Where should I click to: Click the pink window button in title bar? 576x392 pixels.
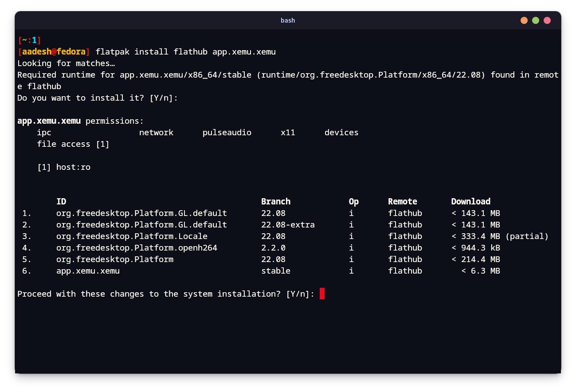point(547,20)
